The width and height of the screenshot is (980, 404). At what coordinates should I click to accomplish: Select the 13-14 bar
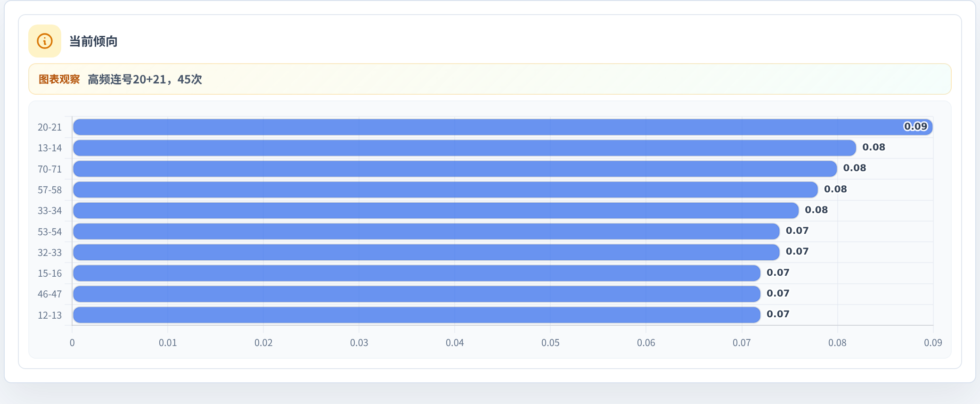(x=465, y=148)
